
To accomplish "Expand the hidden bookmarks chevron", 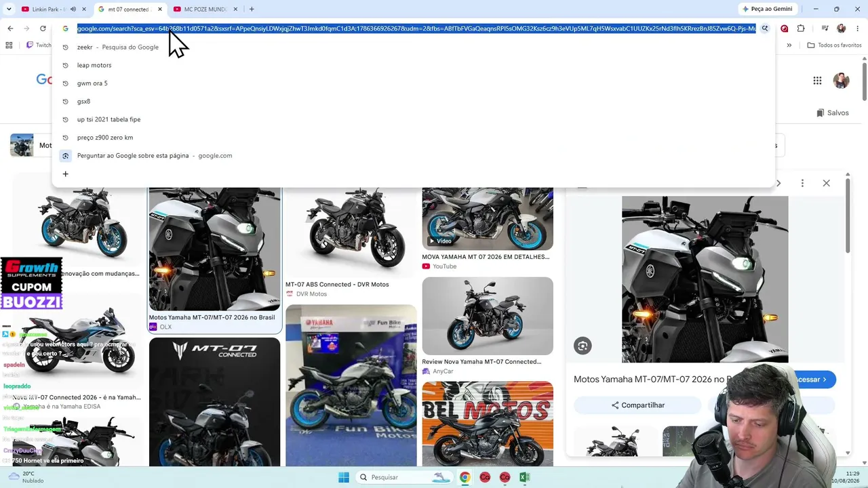I will 789,45.
